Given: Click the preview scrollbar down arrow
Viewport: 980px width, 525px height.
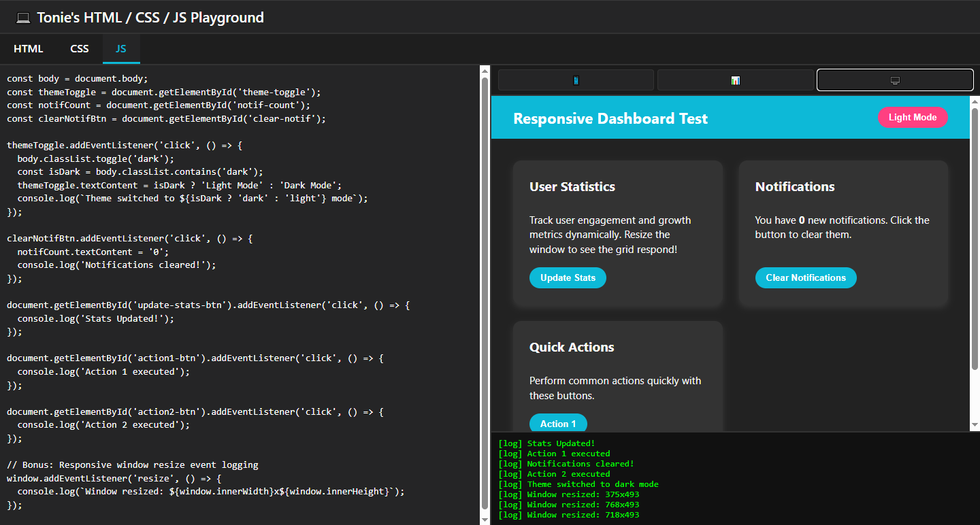Looking at the screenshot, I should pos(975,425).
